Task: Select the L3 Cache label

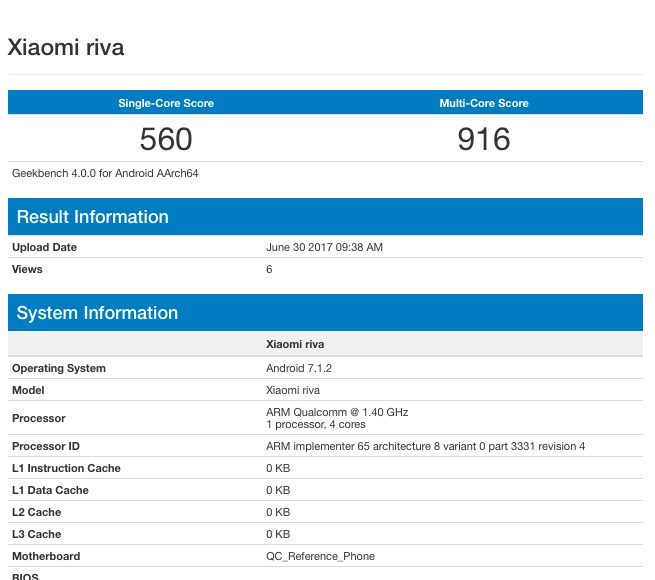Action: [36, 534]
